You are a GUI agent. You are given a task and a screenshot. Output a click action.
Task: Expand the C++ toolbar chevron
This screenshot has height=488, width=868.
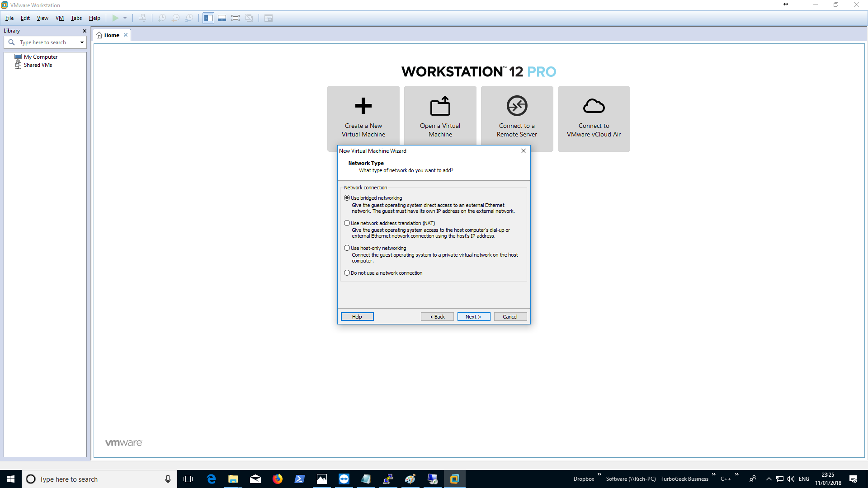pos(737,474)
